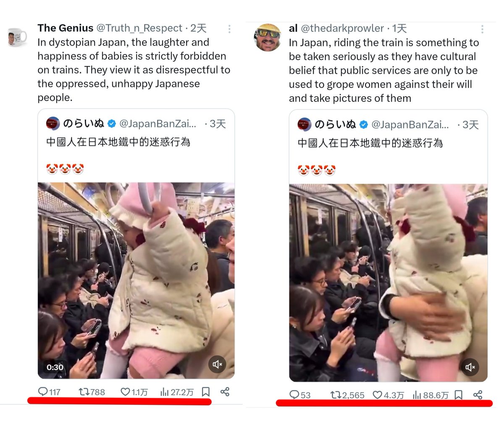Screen dimensions: 504x423
Task: Open more options menu on al's tweet
Action: click(x=482, y=29)
